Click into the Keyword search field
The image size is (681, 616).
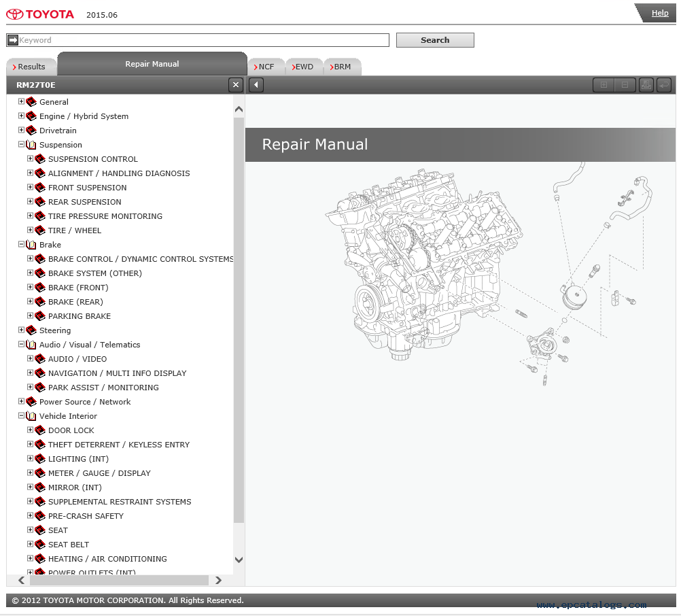(204, 40)
